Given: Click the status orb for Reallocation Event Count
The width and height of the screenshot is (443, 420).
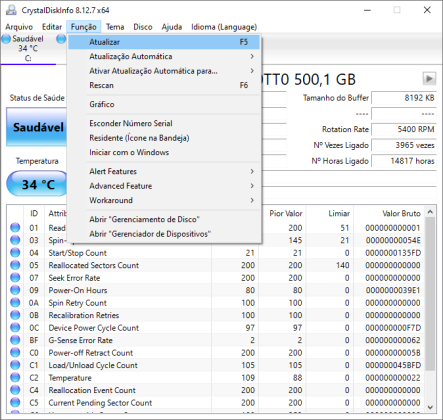Looking at the screenshot, I should click(15, 390).
